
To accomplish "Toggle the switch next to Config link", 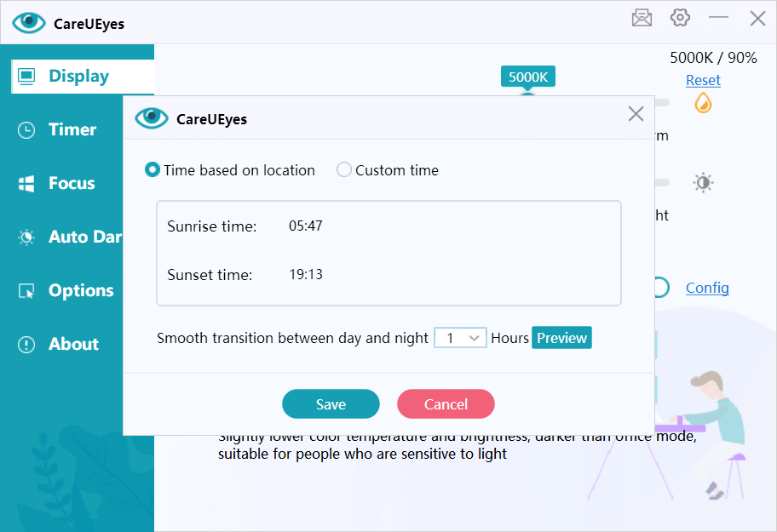I will point(661,288).
